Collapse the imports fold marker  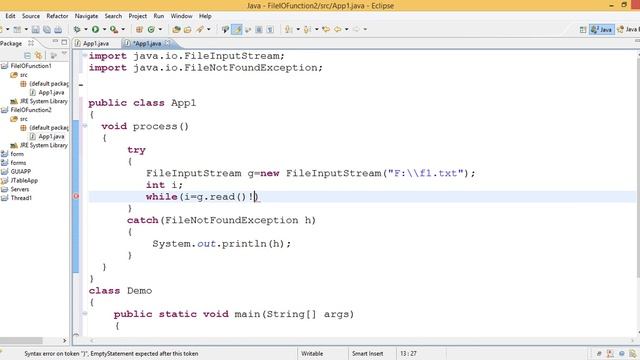(x=84, y=56)
